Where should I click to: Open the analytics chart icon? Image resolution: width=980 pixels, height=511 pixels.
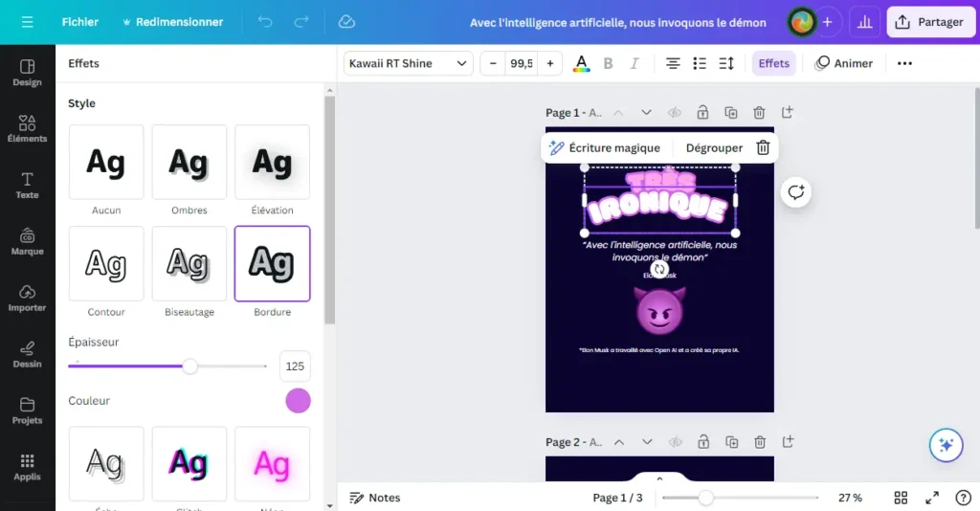[865, 22]
